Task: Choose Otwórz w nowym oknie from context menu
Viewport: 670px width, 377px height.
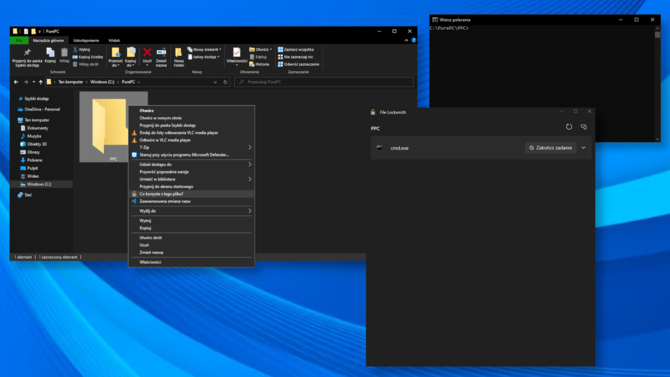Action: click(191, 118)
